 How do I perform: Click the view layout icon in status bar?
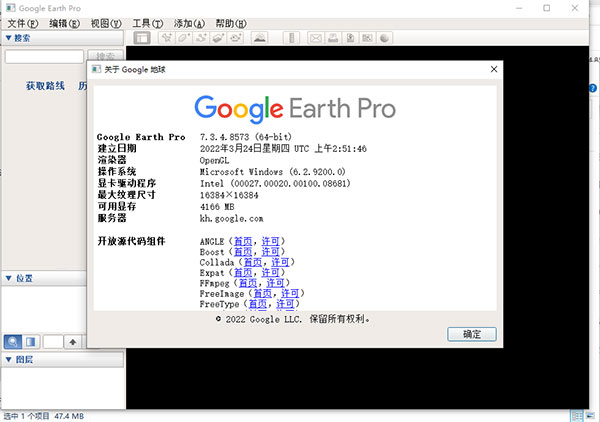pos(576,416)
